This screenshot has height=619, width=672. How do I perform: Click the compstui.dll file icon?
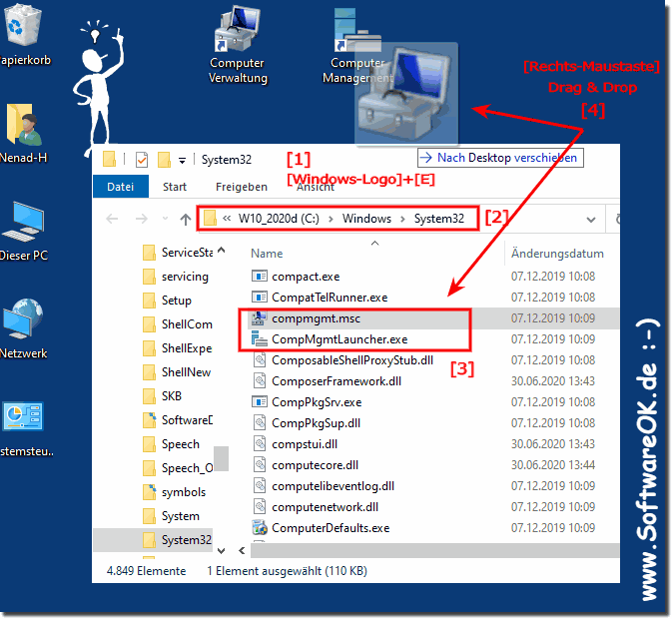[x=260, y=444]
